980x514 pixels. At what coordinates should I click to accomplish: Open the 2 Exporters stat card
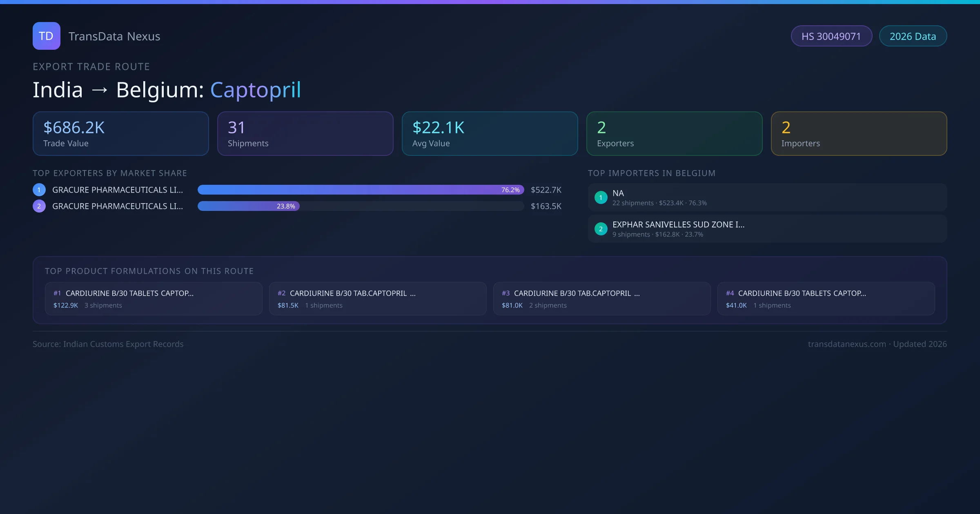click(x=674, y=133)
